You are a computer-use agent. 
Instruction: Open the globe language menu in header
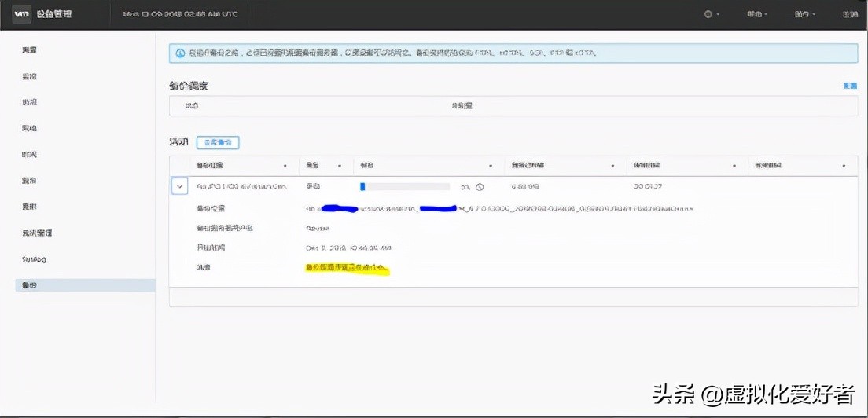point(712,14)
